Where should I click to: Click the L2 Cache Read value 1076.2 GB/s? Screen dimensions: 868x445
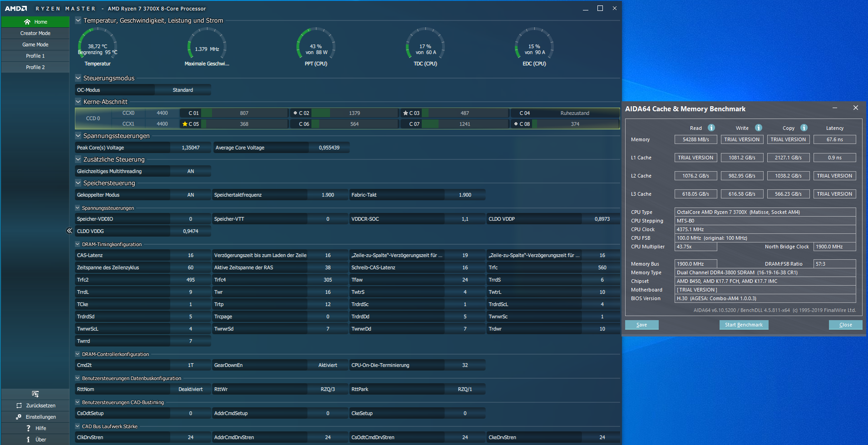(x=696, y=176)
